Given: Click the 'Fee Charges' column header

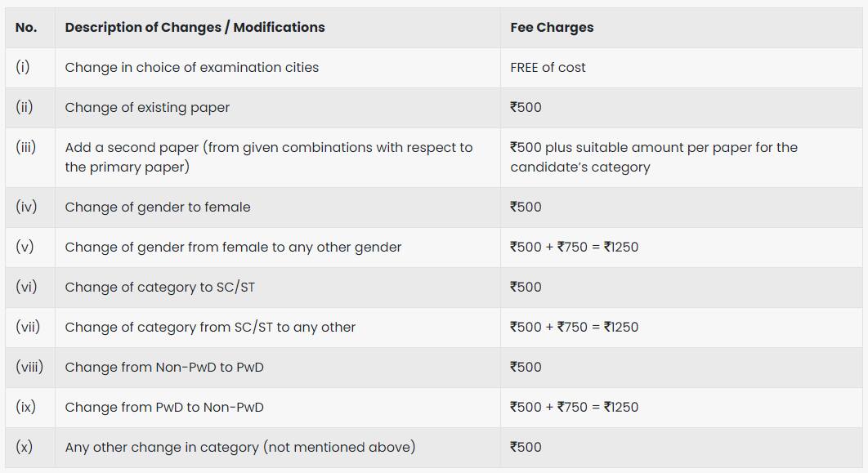Looking at the screenshot, I should (x=552, y=27).
